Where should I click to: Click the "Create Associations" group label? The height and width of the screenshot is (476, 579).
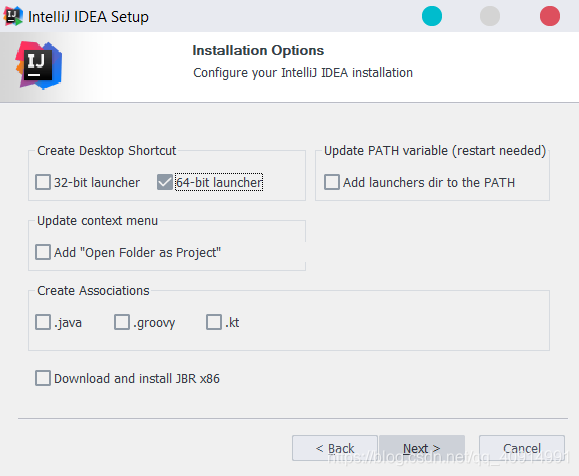tap(93, 291)
